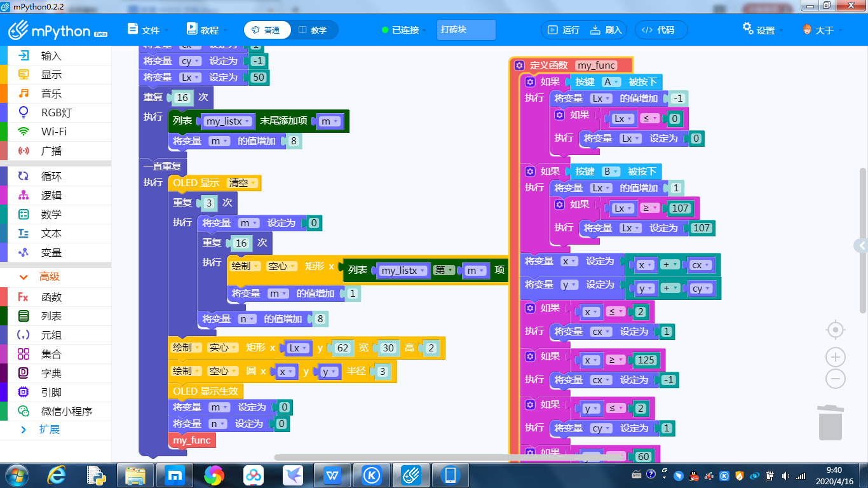Zoom out of the block workspace
Screen dimensions: 868x488
(x=836, y=379)
